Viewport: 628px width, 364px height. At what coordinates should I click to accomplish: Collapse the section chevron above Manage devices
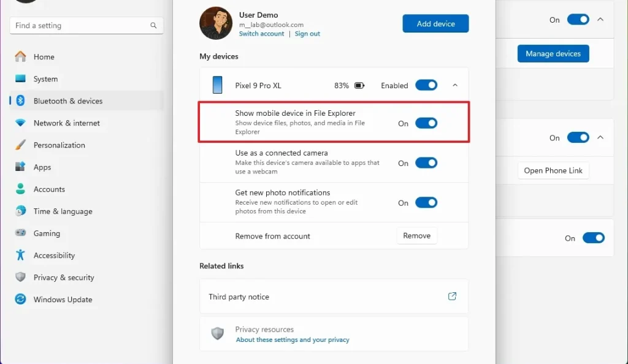click(x=600, y=19)
